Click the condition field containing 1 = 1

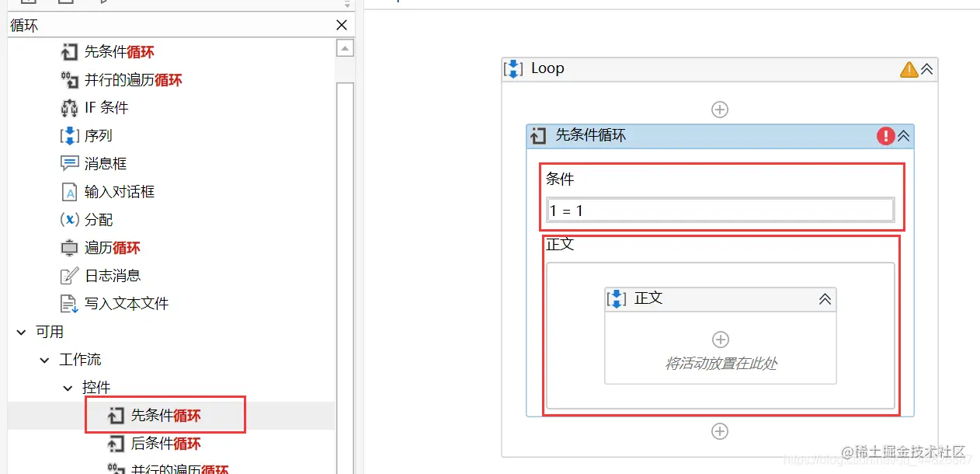721,211
